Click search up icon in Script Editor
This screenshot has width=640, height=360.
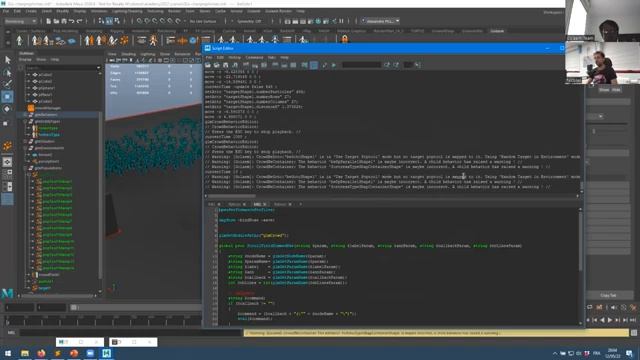click(x=396, y=65)
